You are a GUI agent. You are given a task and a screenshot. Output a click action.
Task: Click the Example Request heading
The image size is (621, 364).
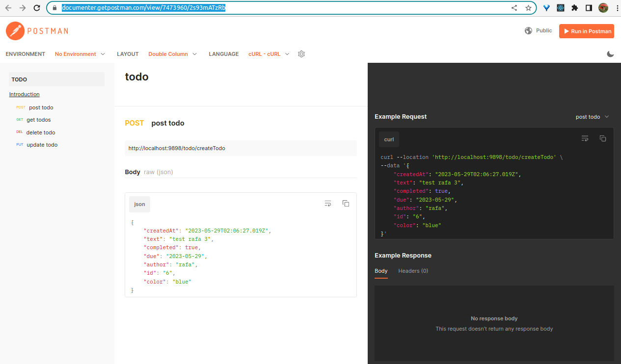[x=401, y=117]
